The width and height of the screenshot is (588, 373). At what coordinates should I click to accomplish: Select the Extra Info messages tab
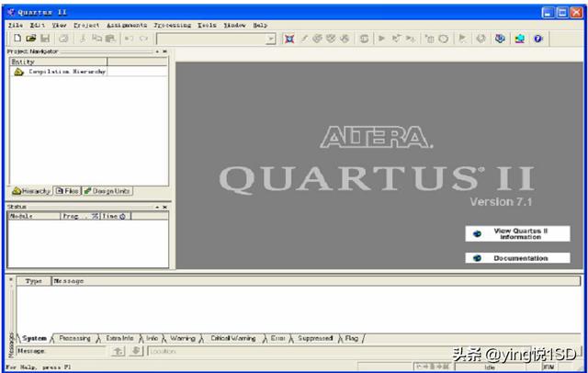119,338
